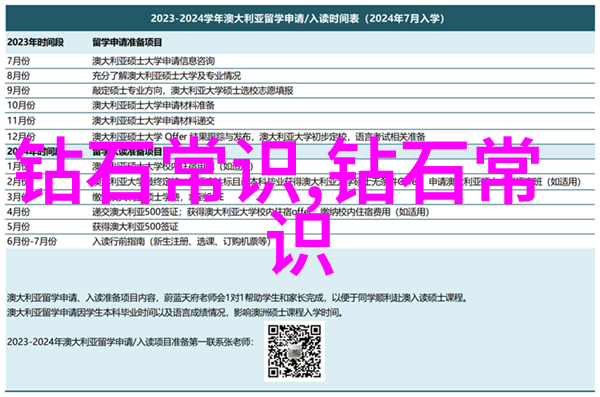Screen dimensions: 600x397
Task: Click the '11月份' row label
Action: coord(21,121)
